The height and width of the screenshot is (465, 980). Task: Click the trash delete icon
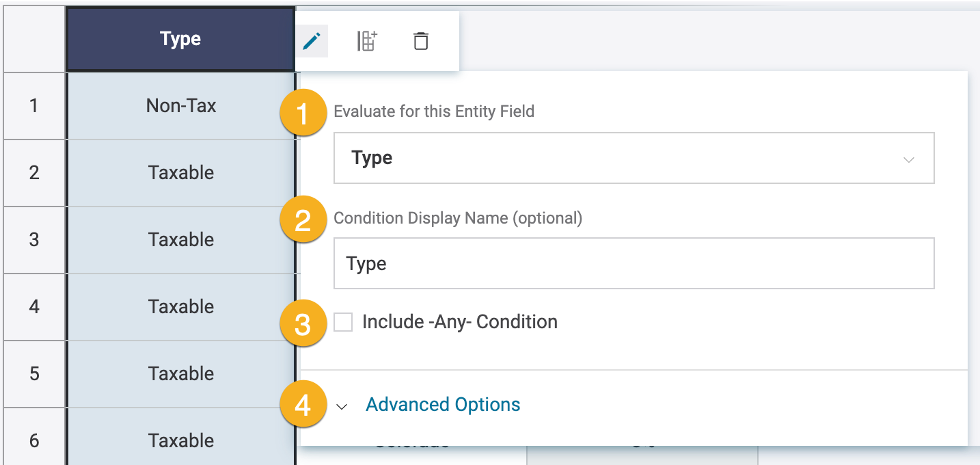[421, 42]
